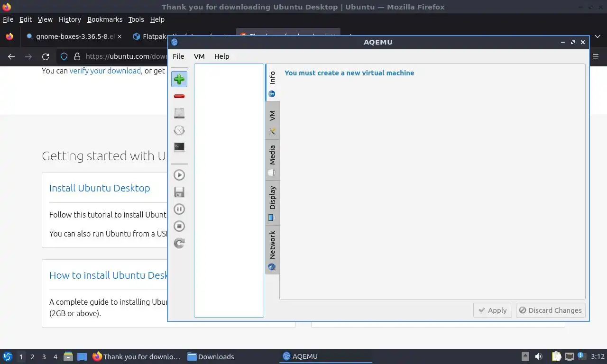Click the tracking protection shield icon
The width and height of the screenshot is (607, 364).
(64, 56)
